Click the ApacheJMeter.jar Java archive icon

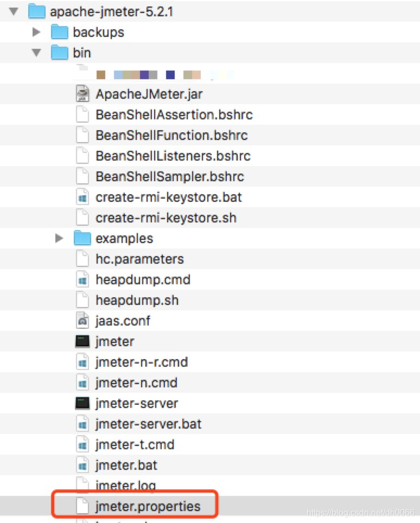tap(82, 94)
